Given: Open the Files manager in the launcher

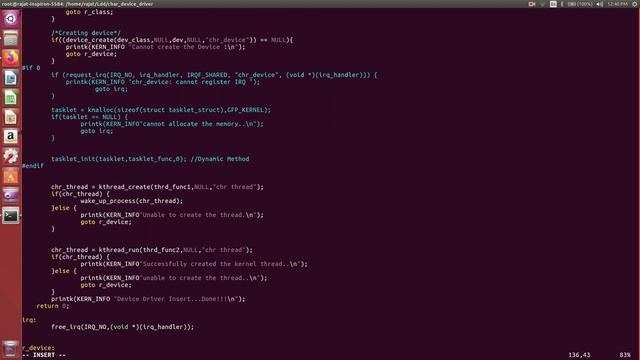Looking at the screenshot, I should [x=11, y=38].
